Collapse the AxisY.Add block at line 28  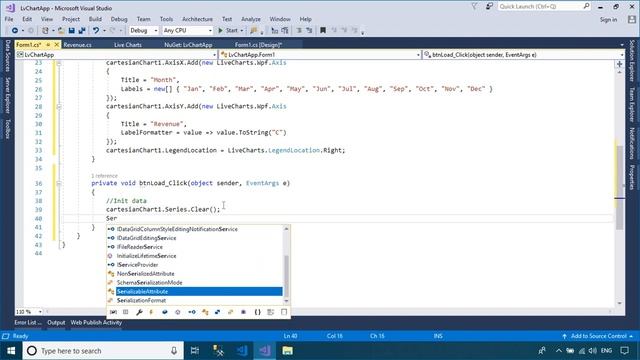pos(59,107)
